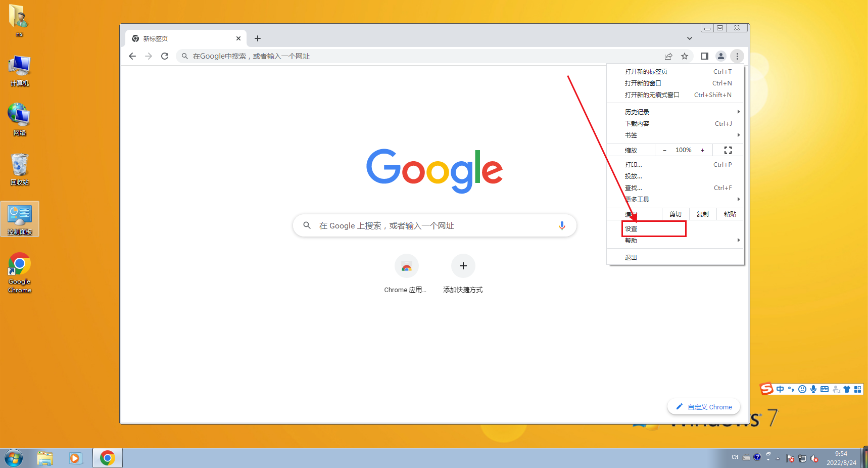Close the 新标签页 tab
The width and height of the screenshot is (868, 468).
pyautogui.click(x=238, y=38)
